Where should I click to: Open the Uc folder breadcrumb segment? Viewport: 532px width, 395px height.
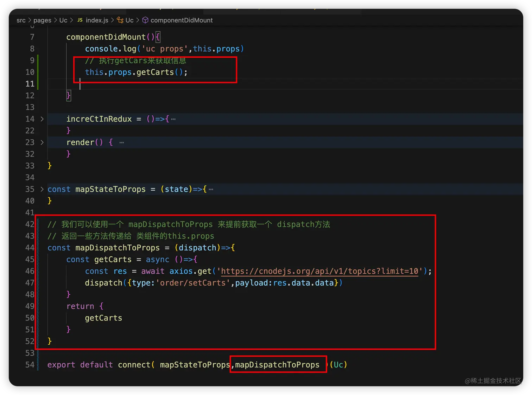[x=63, y=20]
